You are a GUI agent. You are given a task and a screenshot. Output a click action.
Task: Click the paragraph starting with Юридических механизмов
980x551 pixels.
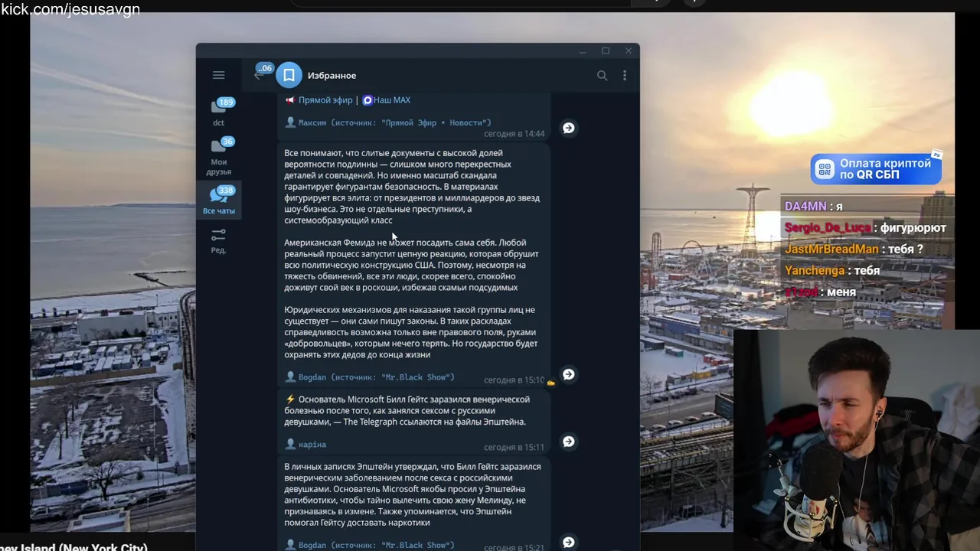[412, 332]
